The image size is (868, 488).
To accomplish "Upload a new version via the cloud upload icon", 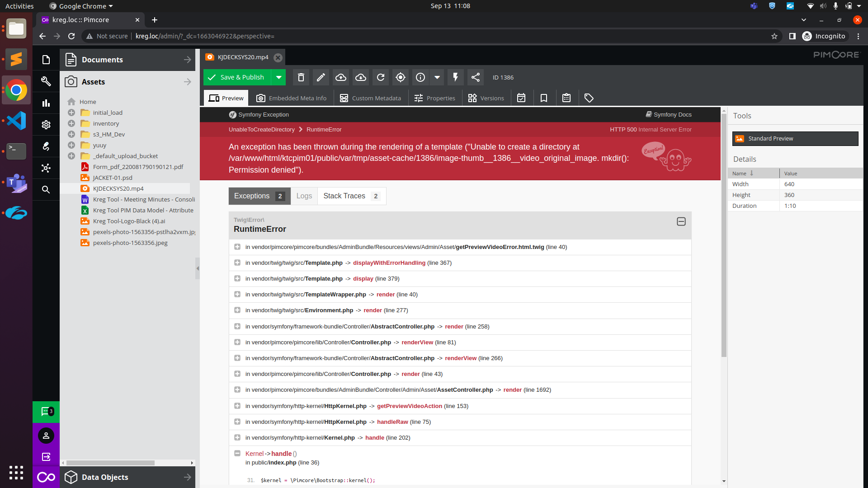I will pos(340,77).
